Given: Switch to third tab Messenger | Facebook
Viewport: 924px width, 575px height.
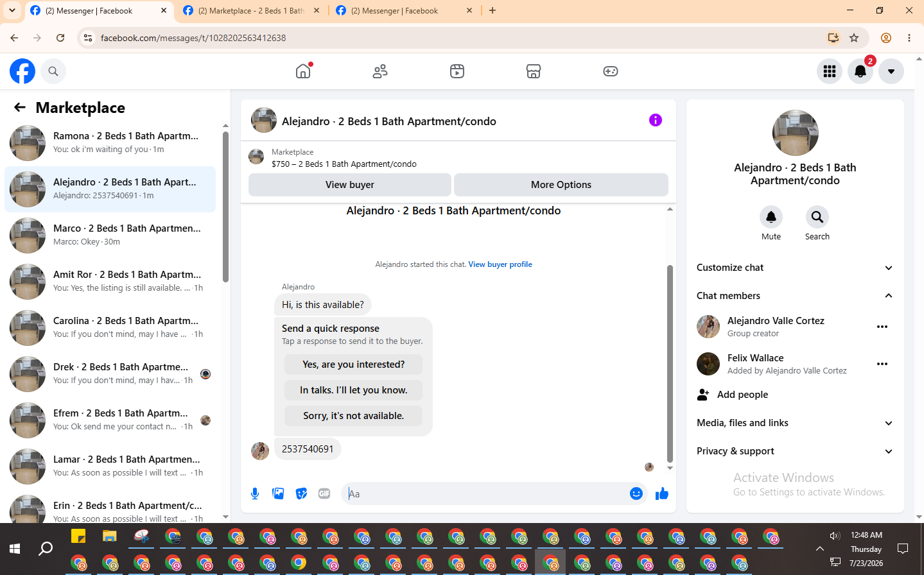Looking at the screenshot, I should 404,11.
